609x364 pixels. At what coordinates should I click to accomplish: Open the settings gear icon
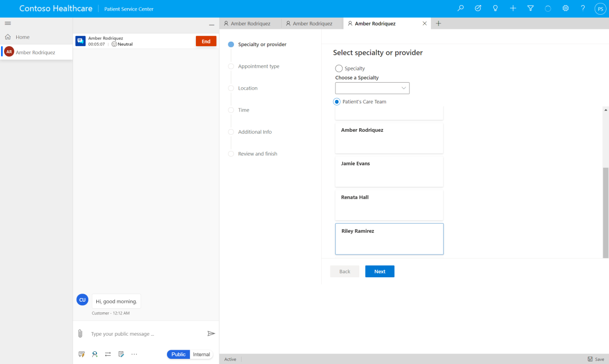565,9
